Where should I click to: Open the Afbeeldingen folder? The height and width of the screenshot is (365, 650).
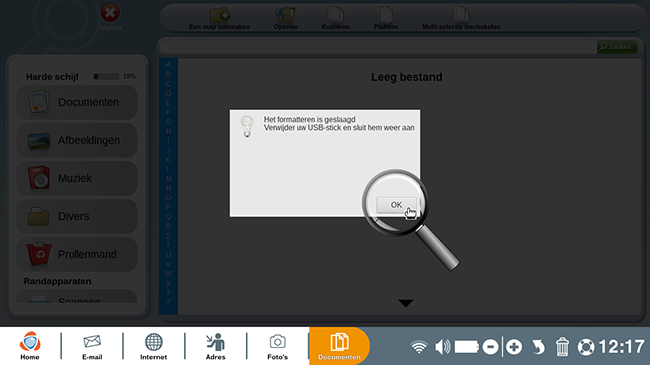point(77,140)
